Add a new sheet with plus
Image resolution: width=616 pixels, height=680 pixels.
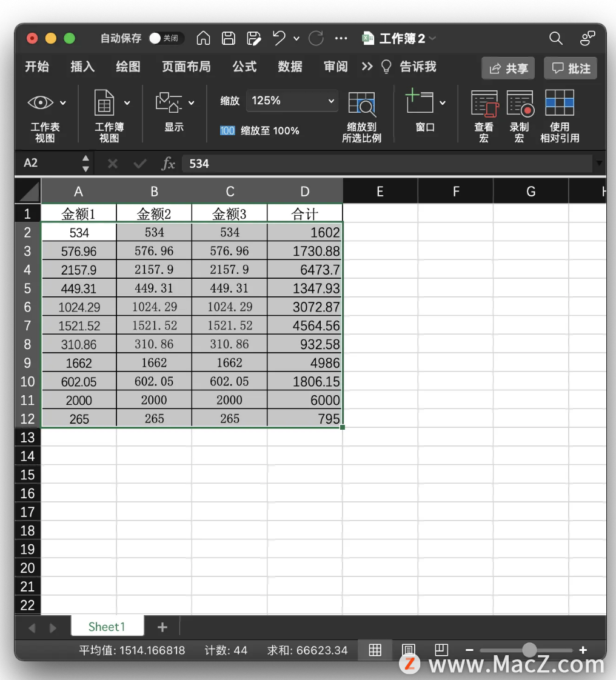coord(162,627)
